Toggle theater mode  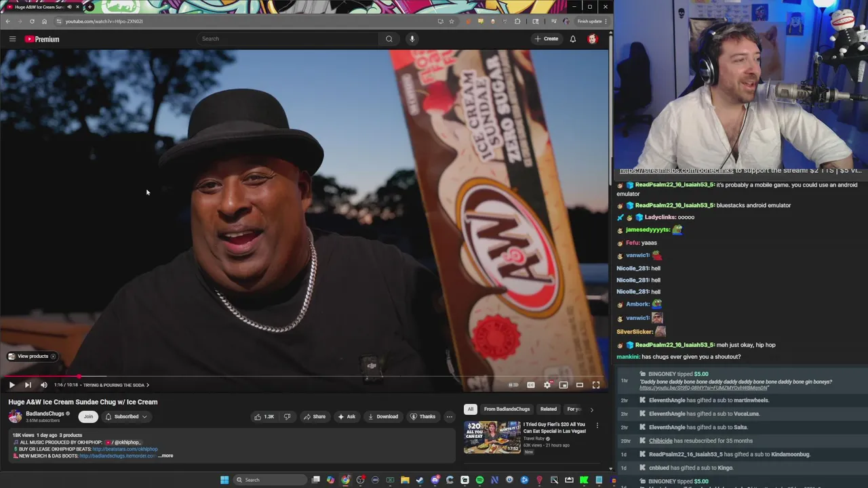click(x=580, y=385)
